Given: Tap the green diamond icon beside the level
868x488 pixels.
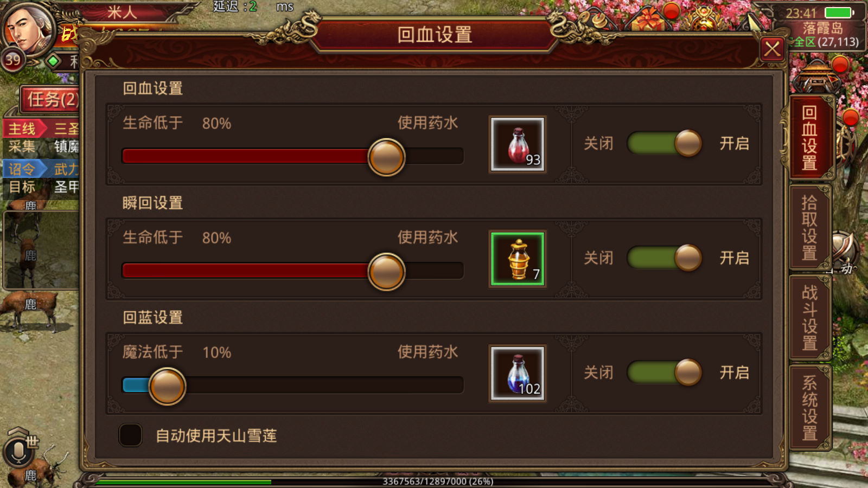Looking at the screenshot, I should [53, 61].
